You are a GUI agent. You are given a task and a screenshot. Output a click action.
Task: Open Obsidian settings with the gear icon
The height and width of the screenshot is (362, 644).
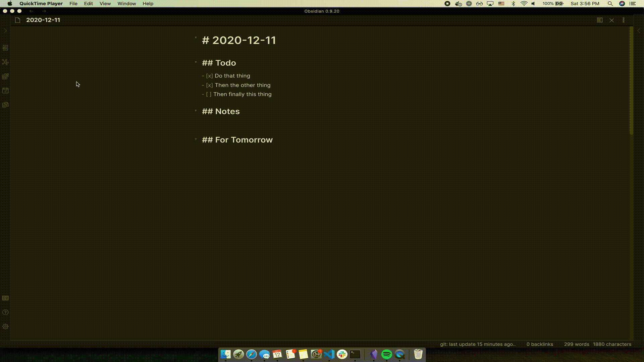click(x=5, y=326)
